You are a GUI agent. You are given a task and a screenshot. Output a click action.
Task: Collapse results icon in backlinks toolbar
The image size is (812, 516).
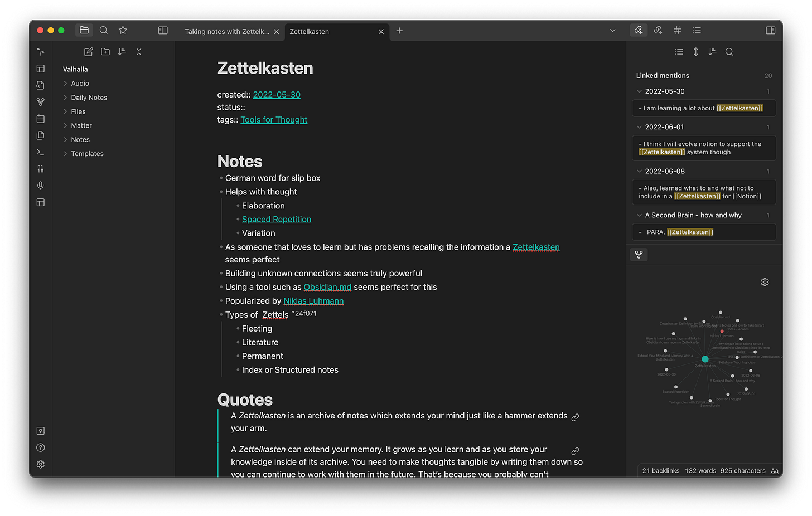click(679, 52)
